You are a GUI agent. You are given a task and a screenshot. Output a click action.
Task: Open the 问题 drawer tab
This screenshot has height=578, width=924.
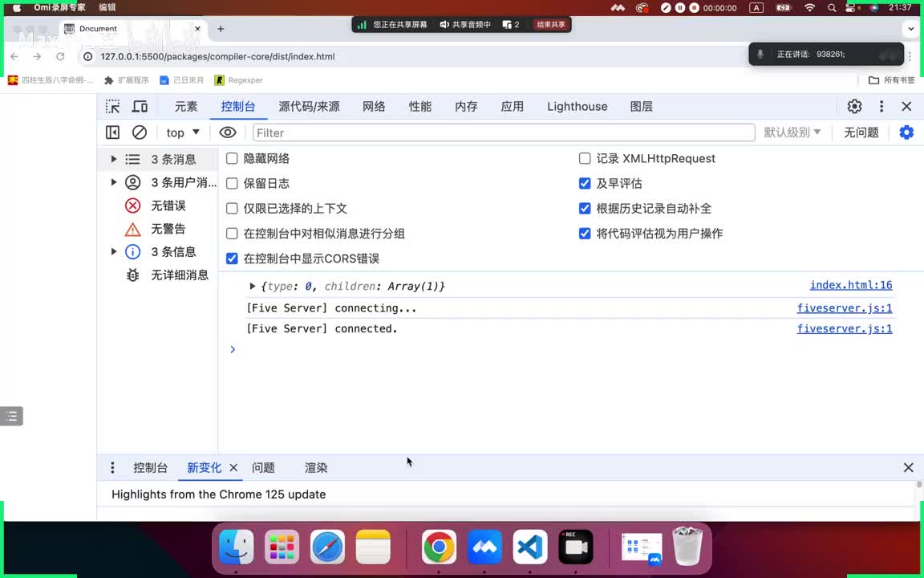coord(263,468)
